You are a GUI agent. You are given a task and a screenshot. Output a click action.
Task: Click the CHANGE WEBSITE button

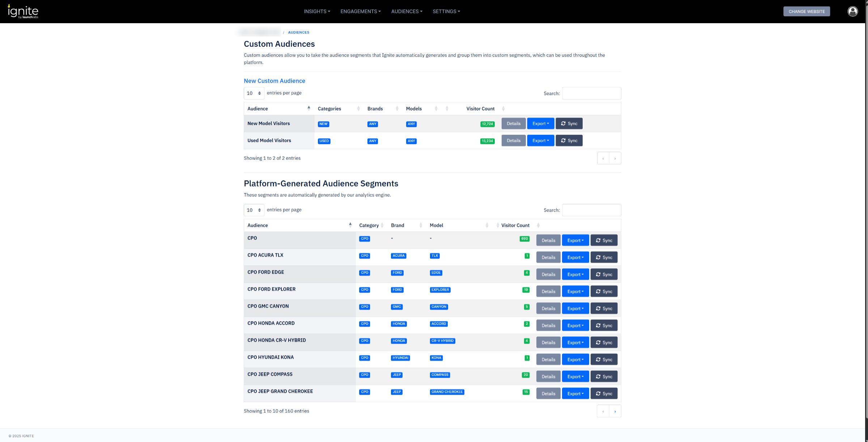point(806,12)
